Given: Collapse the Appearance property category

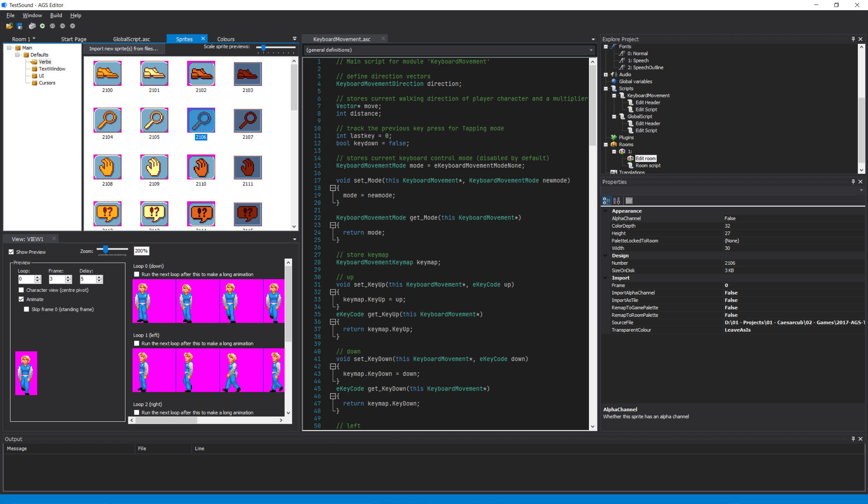Looking at the screenshot, I should coord(605,211).
